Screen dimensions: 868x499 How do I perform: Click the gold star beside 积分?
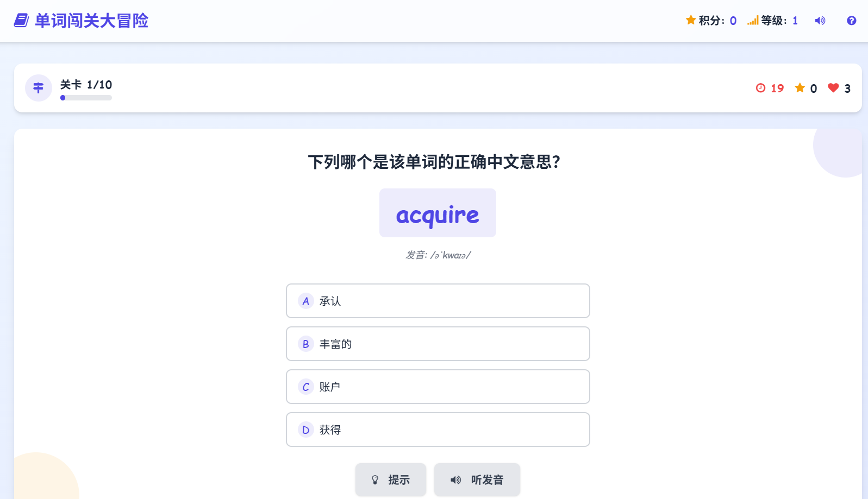[x=691, y=20]
